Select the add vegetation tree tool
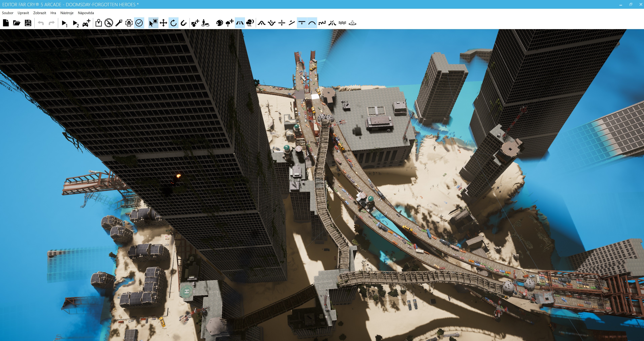Screen dimensions: 644x341 [229, 23]
